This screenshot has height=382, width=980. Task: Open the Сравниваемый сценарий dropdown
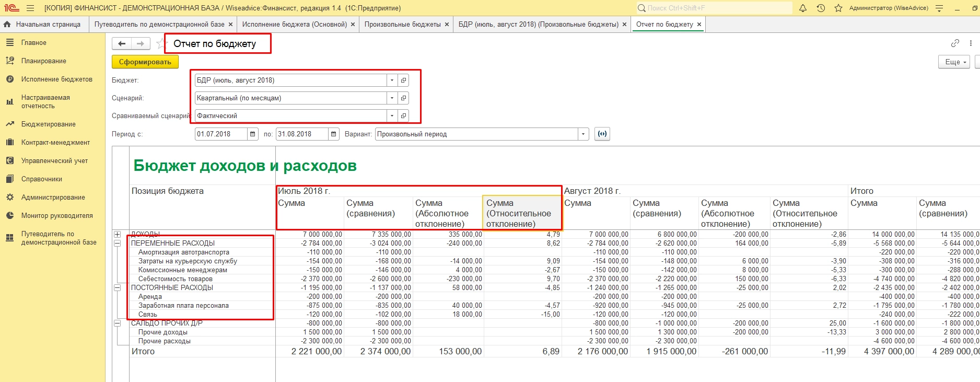tap(392, 116)
